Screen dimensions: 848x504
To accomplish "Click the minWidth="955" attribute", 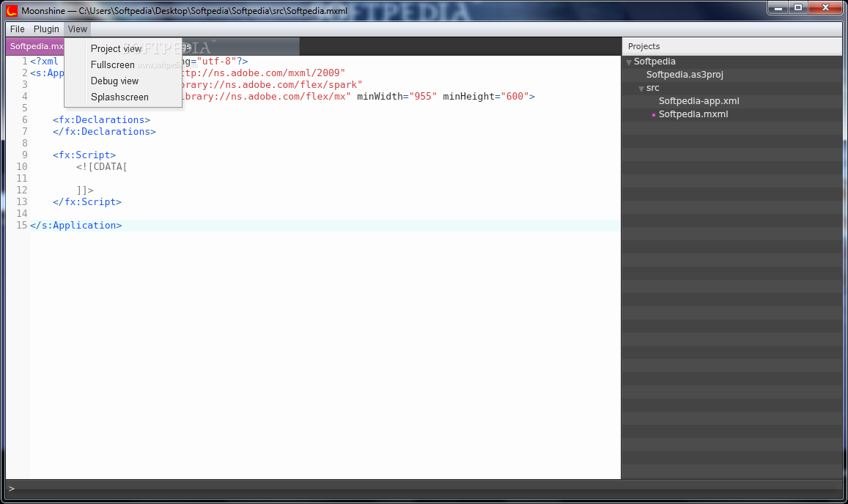I will click(397, 96).
